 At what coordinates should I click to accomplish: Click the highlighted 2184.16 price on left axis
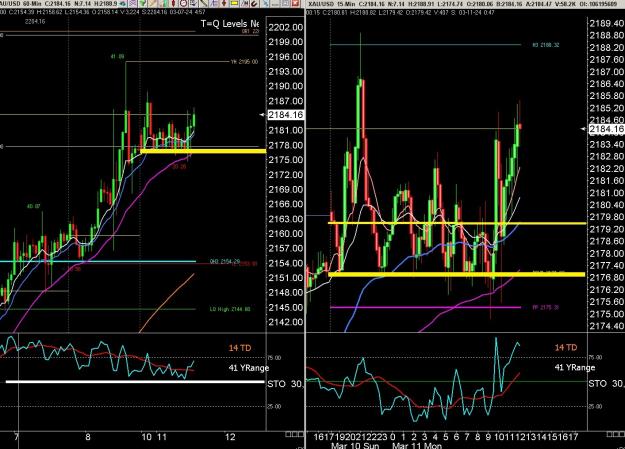285,115
